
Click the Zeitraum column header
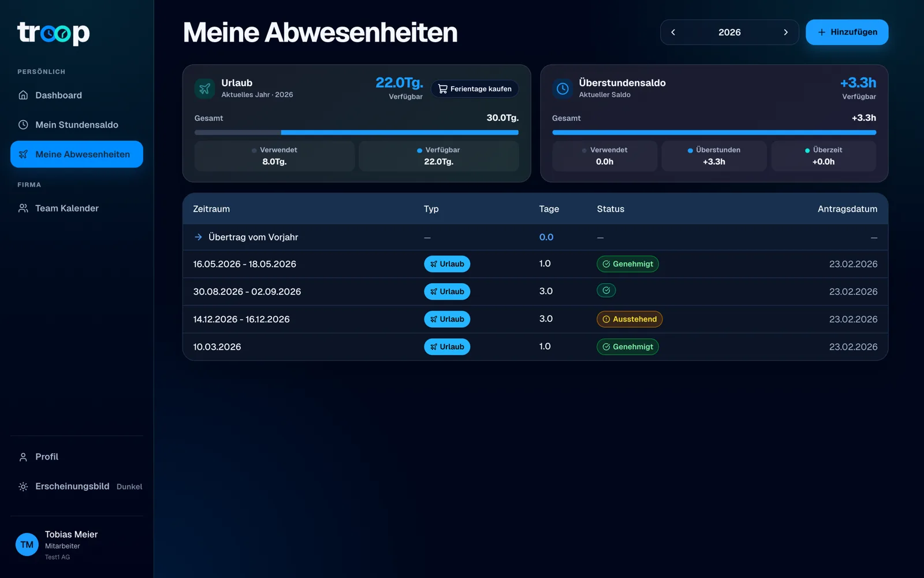click(211, 209)
